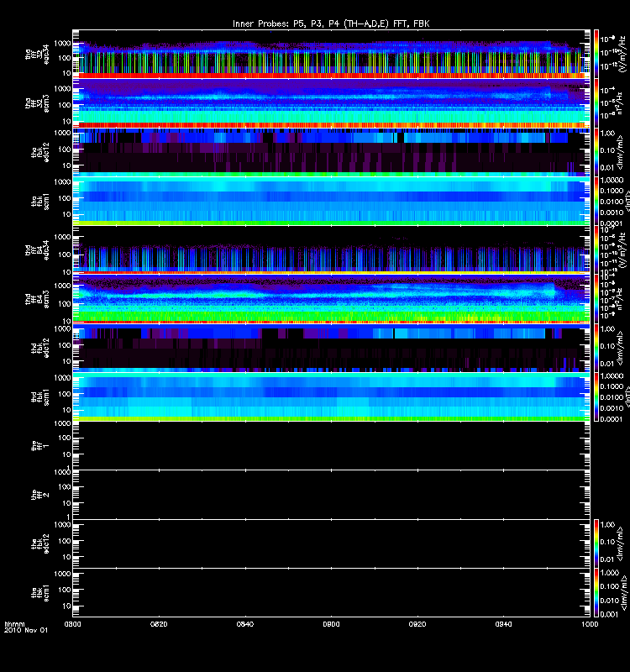
Task: Select the tha fff 32 eac34 spectrogram panel
Action: pos(331,54)
